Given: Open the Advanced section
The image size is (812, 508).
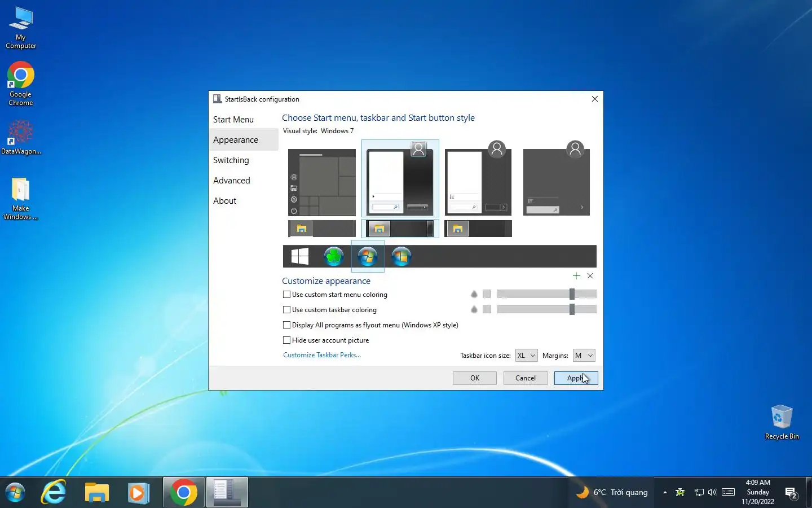Looking at the screenshot, I should coord(244,181).
